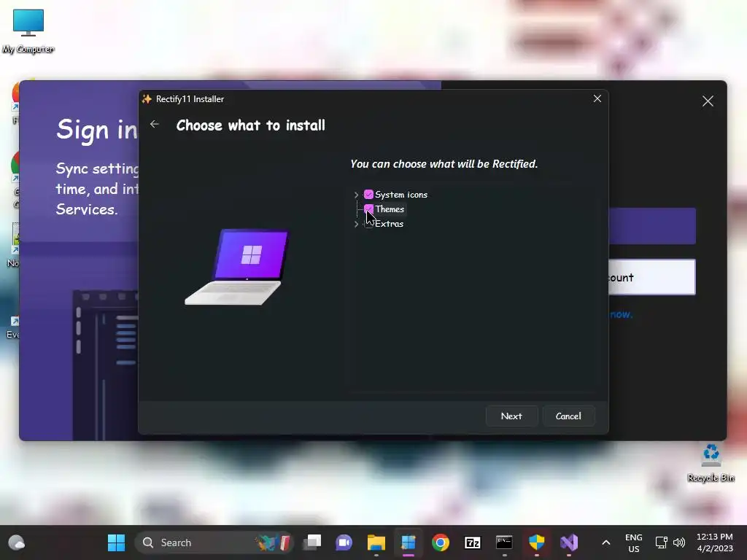The image size is (747, 560).
Task: Open 7-Zip from the taskbar
Action: (473, 542)
